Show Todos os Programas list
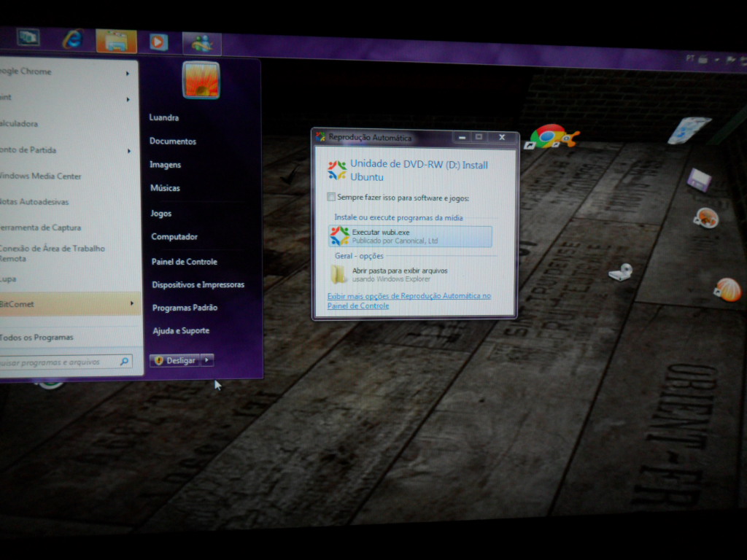Image resolution: width=747 pixels, height=560 pixels. pyautogui.click(x=36, y=337)
